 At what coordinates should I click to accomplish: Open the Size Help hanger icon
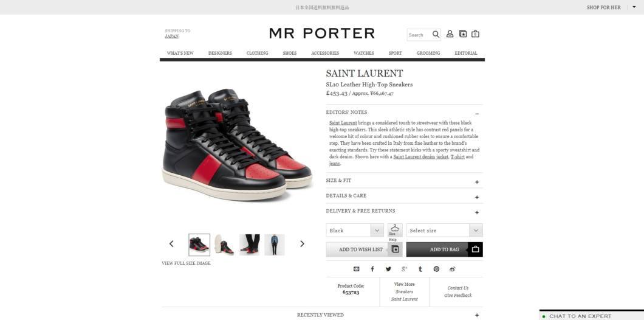click(395, 231)
